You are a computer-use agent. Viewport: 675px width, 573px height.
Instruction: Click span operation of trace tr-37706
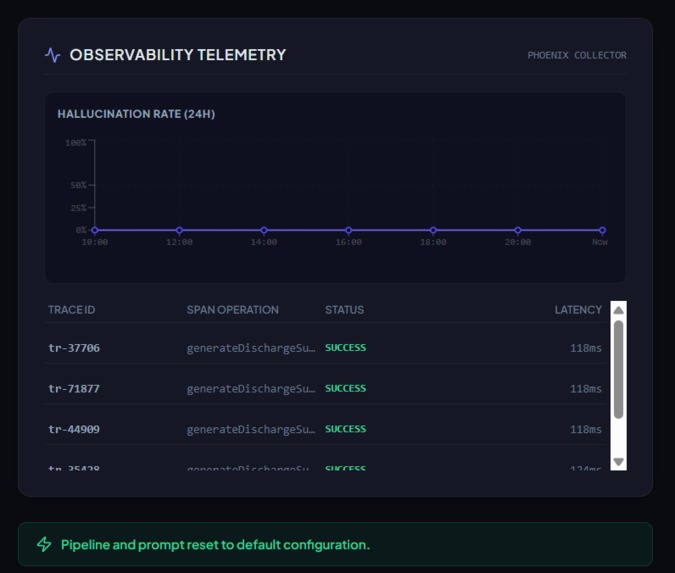click(251, 348)
